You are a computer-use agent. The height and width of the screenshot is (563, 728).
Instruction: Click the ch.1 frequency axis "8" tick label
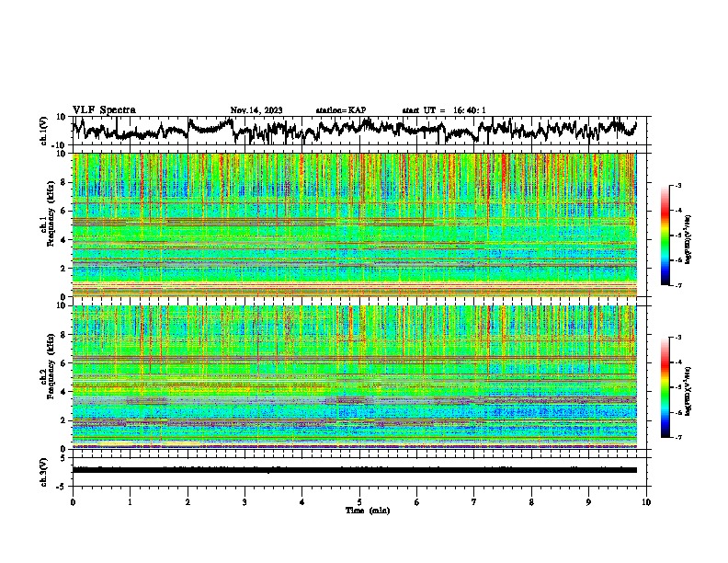click(x=65, y=182)
